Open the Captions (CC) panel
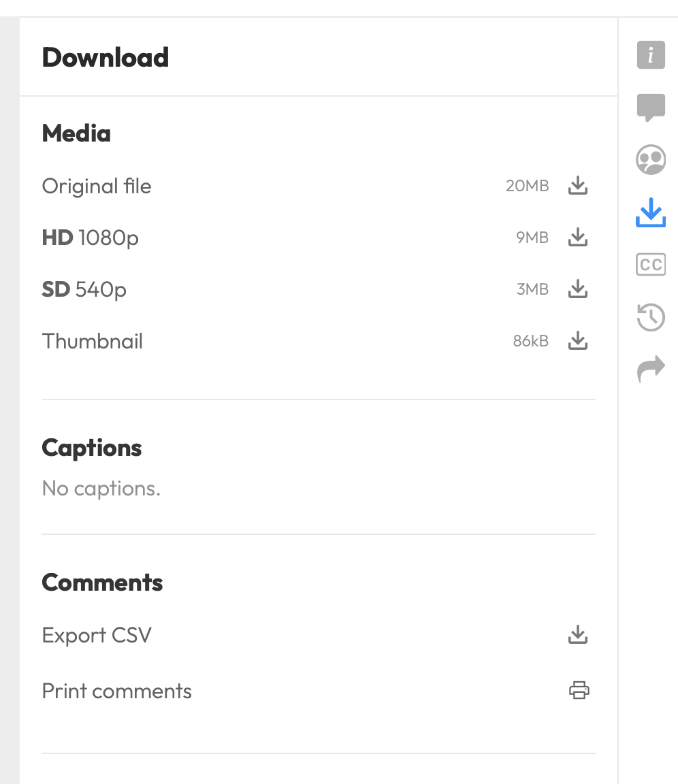The height and width of the screenshot is (784, 678). pos(650,265)
